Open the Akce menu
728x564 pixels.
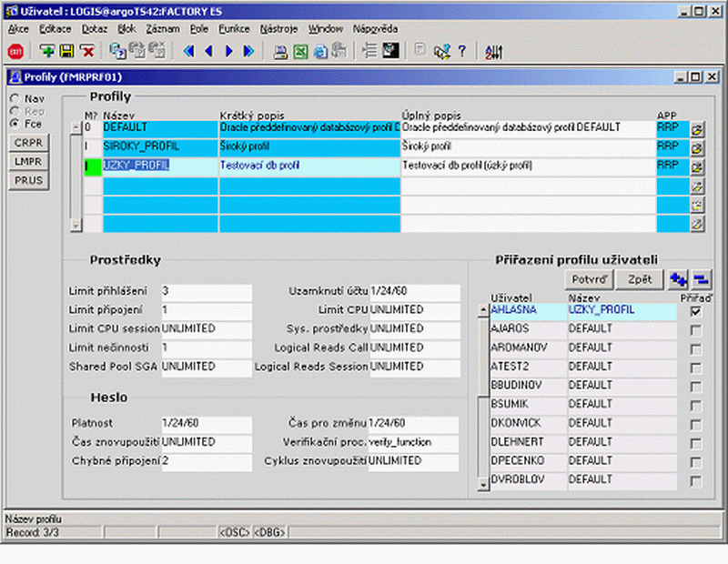click(18, 29)
